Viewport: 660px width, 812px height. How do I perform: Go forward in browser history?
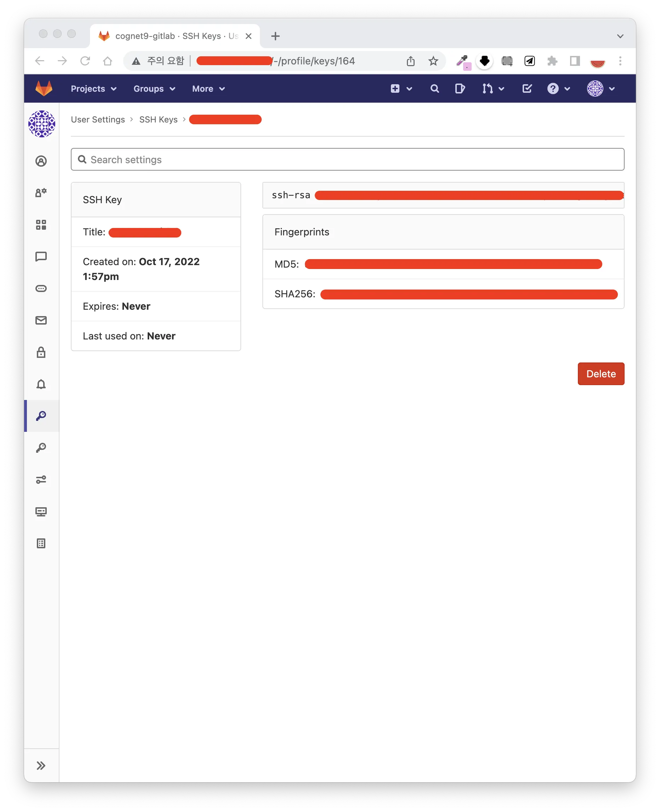[x=62, y=61]
